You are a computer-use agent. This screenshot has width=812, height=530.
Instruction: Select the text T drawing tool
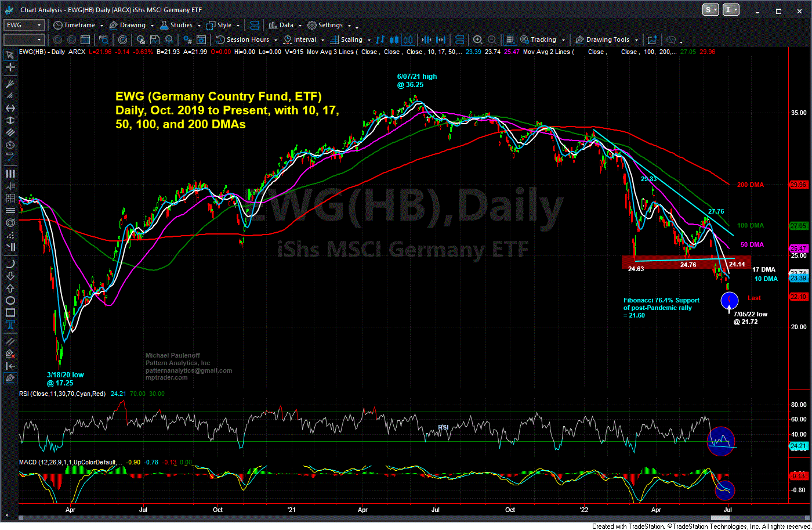click(x=10, y=326)
